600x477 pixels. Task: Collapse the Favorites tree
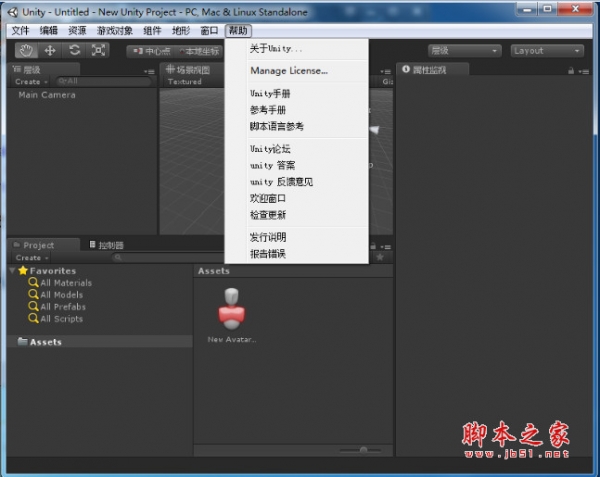[12, 270]
